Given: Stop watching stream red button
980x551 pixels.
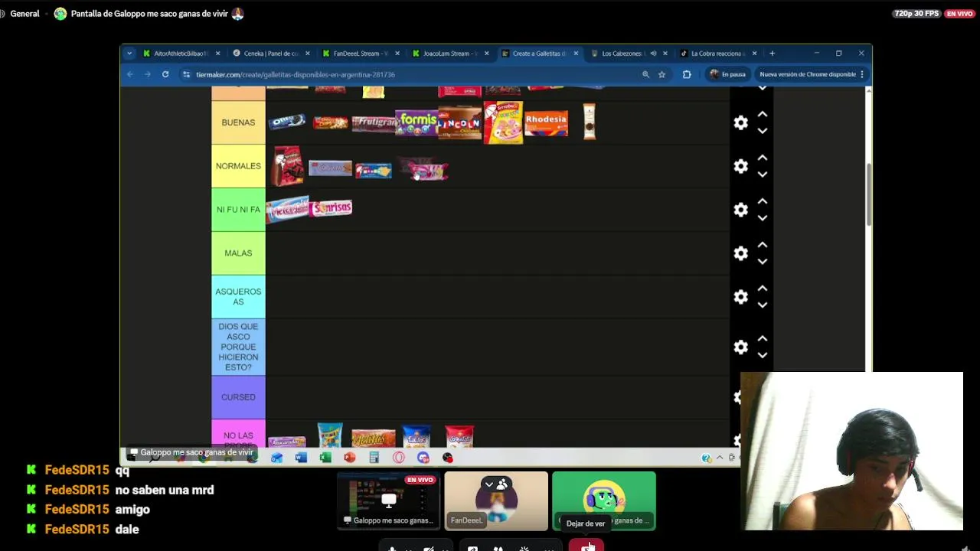Looking at the screenshot, I should (586, 546).
